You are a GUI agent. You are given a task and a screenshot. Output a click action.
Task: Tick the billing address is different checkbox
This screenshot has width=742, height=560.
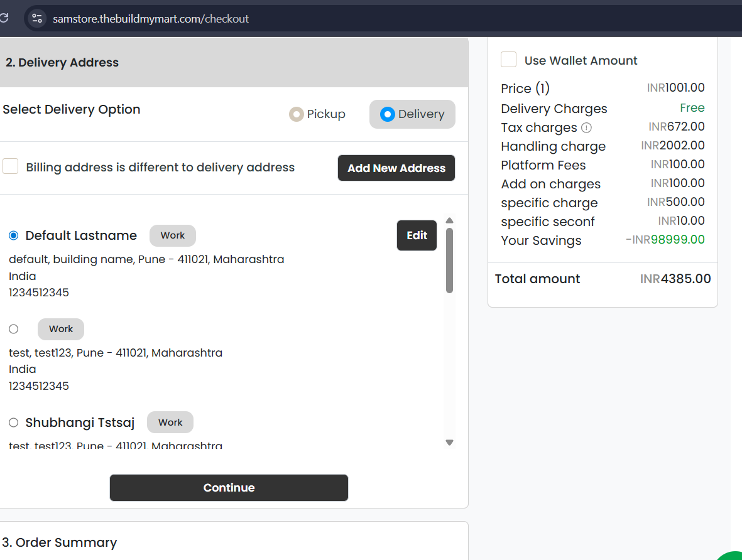(x=11, y=166)
